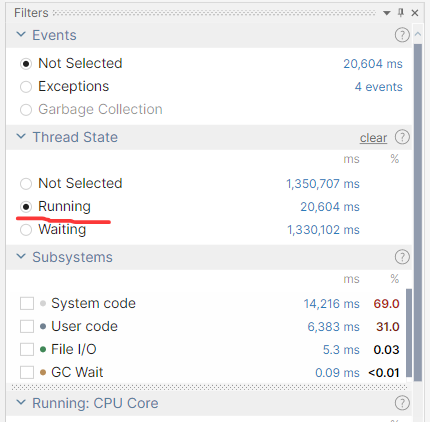The image size is (430, 422).
Task: Enable the GC Wait checkbox
Action: [x=27, y=372]
